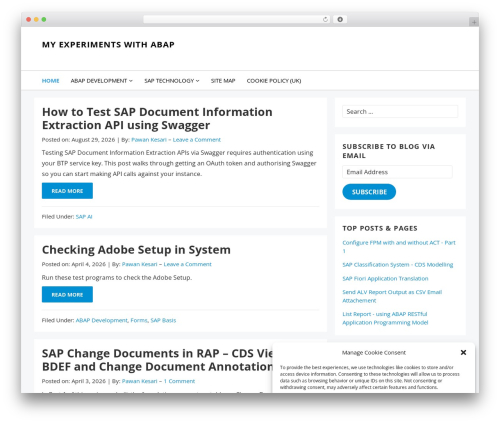Click the Email Address field
The width and height of the screenshot is (500, 423).
coord(397,172)
